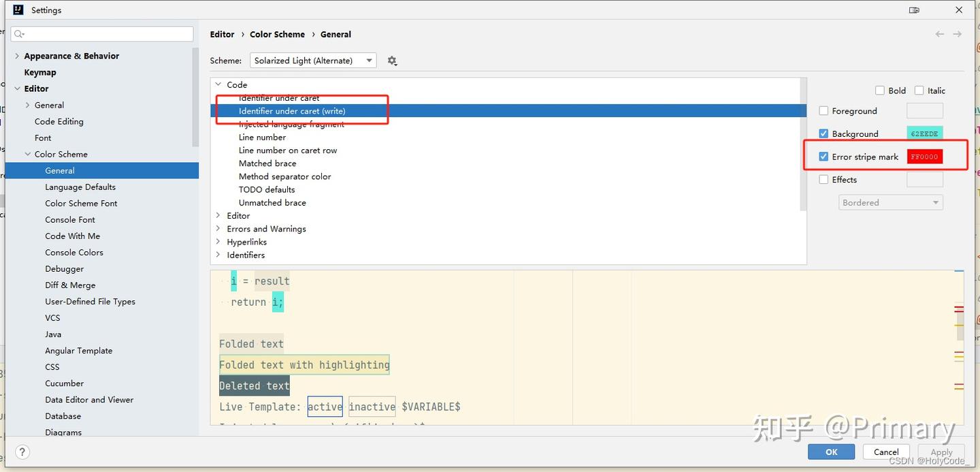Click the forward navigation arrow

958,33
